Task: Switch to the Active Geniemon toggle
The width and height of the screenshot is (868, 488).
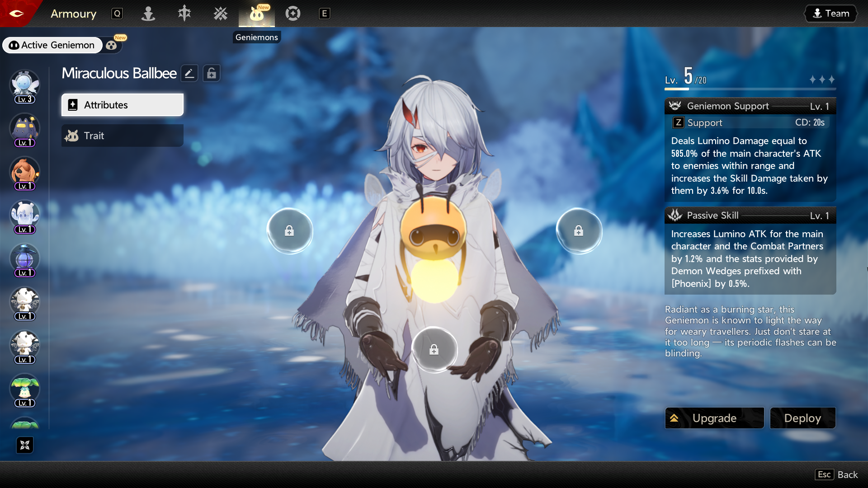Action: [52, 45]
